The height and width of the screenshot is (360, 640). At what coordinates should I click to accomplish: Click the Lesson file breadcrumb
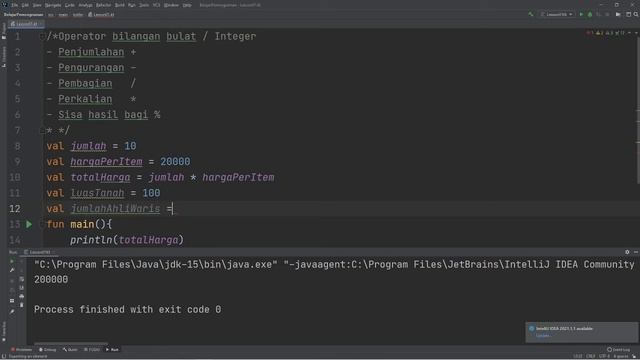coord(102,15)
